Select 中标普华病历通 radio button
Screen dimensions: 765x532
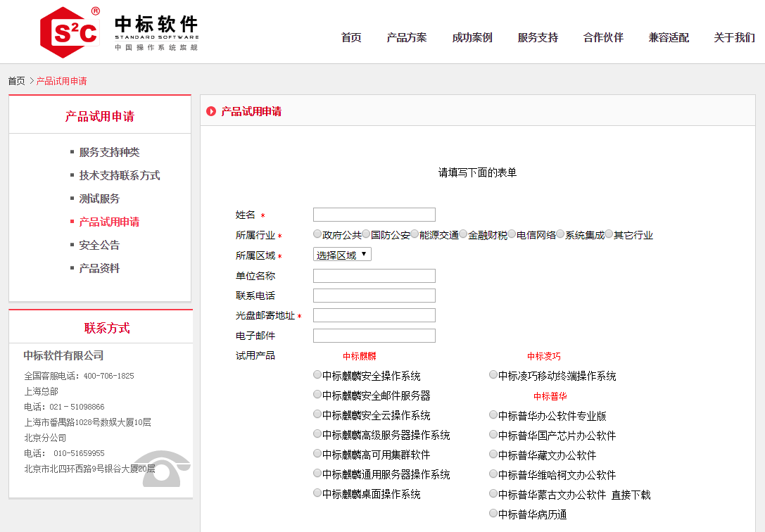tap(493, 513)
